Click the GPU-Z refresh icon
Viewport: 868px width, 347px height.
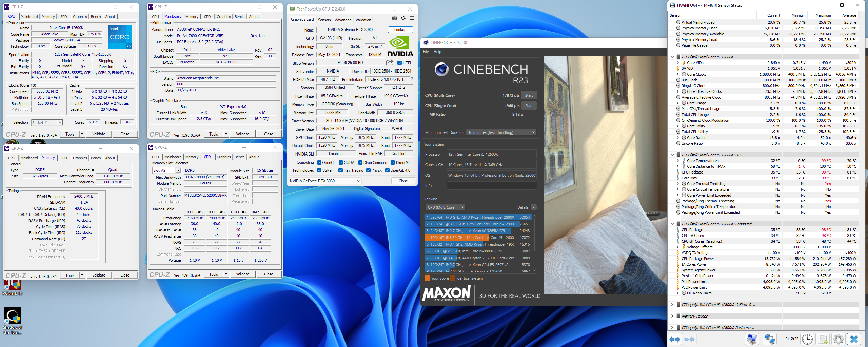[403, 18]
